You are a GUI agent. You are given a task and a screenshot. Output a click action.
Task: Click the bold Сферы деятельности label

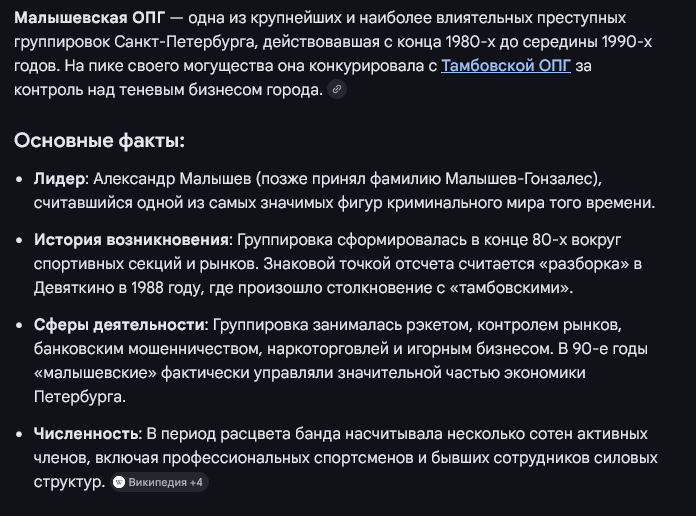pyautogui.click(x=119, y=325)
